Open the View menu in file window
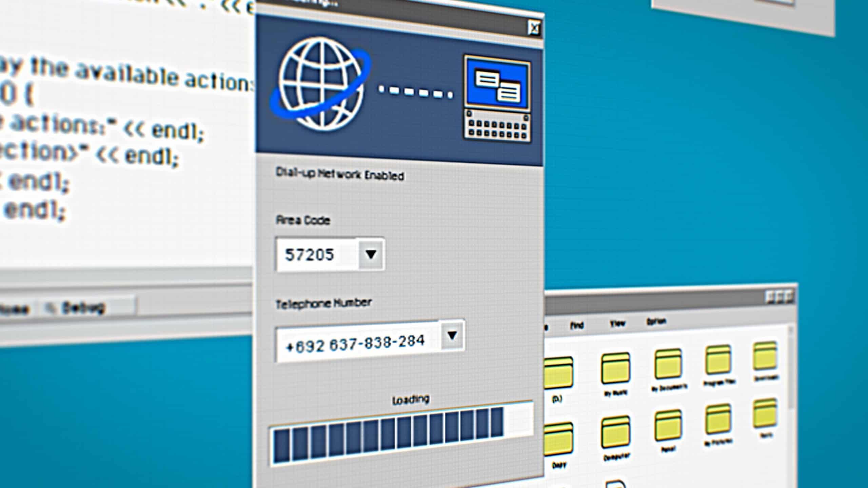 617,324
